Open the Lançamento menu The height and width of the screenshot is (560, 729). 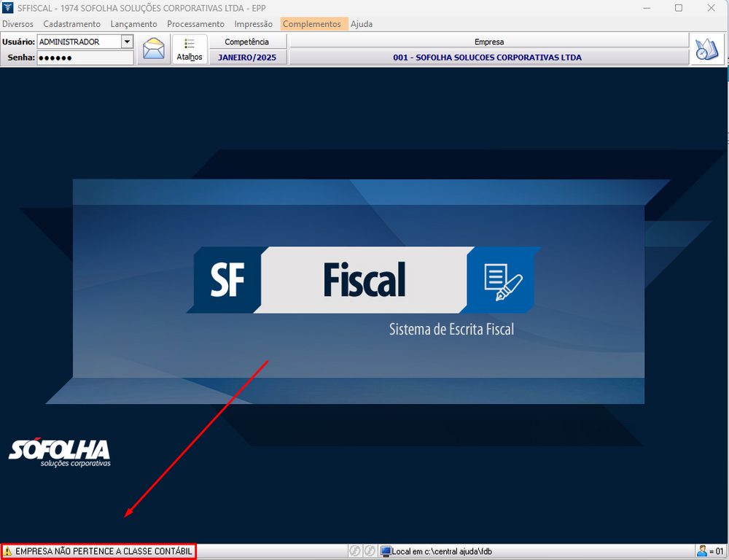(133, 24)
